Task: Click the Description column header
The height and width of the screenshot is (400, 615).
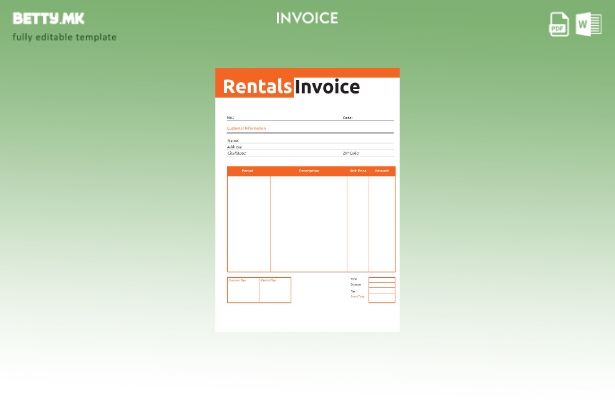Action: pos(308,171)
